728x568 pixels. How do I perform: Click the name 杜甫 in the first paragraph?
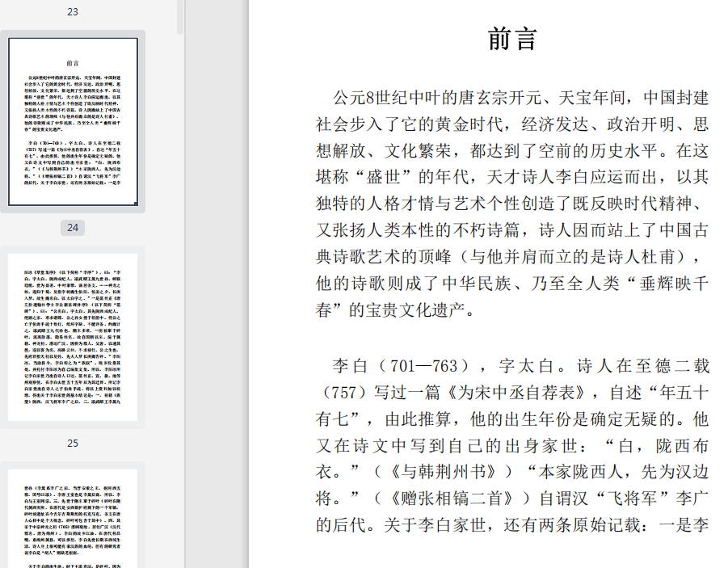tap(658, 257)
